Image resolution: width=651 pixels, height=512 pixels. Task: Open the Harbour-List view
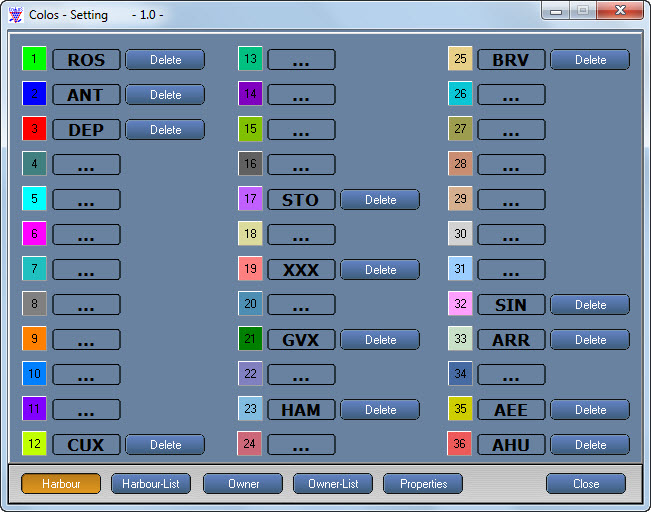151,484
